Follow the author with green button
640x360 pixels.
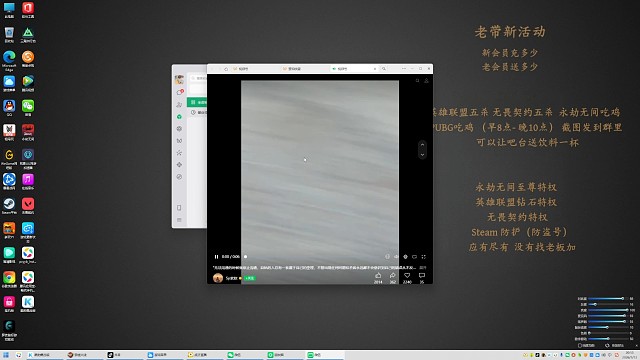[250, 278]
